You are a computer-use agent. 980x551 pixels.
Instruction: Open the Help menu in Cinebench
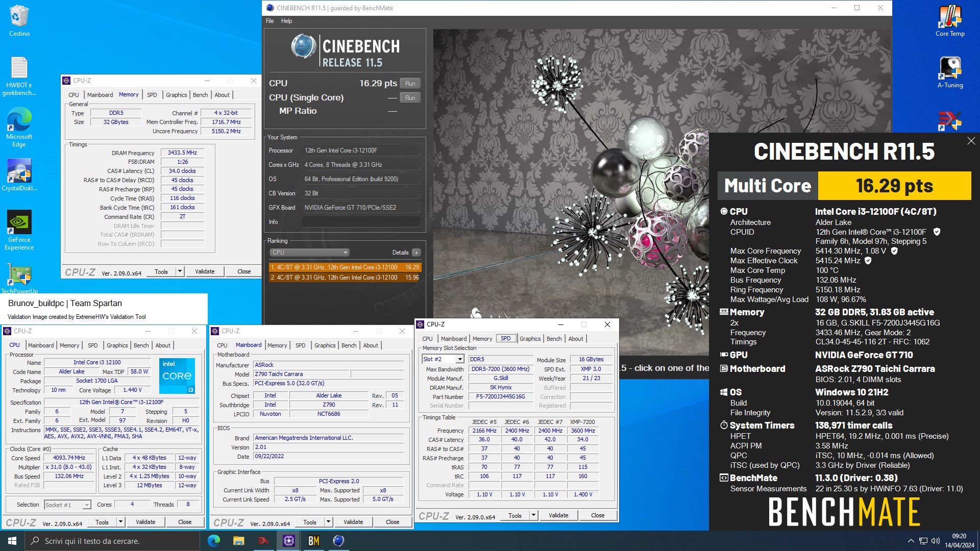click(x=286, y=21)
